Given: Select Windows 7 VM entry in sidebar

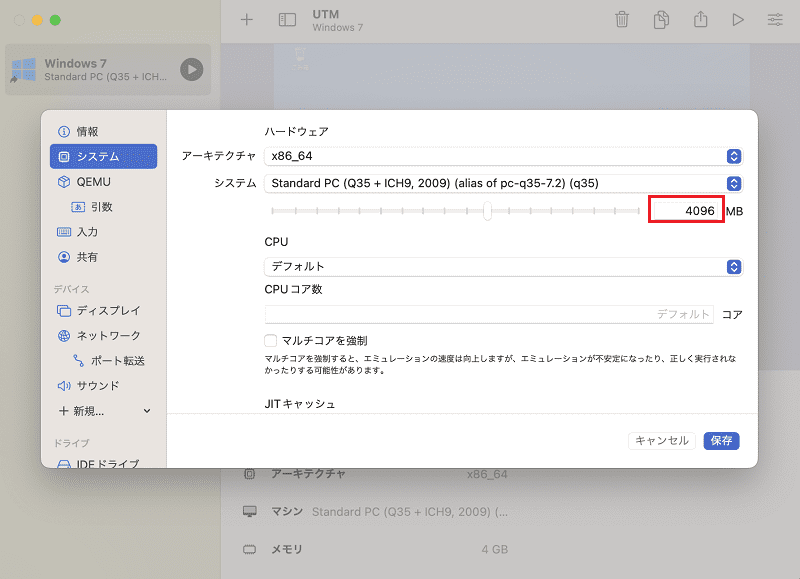Looking at the screenshot, I should point(108,69).
